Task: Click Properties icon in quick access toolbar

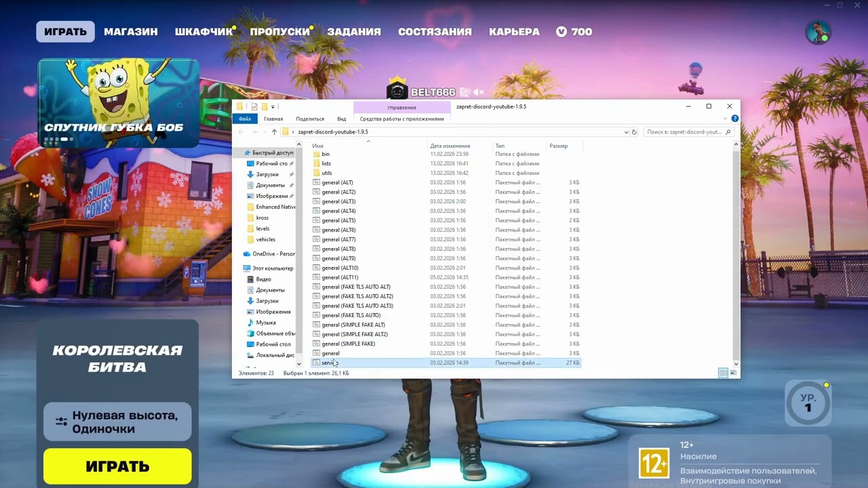Action: click(254, 106)
